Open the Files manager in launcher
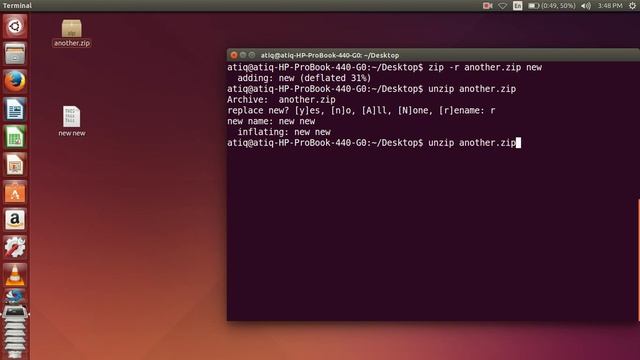This screenshot has width=640, height=360. (x=15, y=54)
